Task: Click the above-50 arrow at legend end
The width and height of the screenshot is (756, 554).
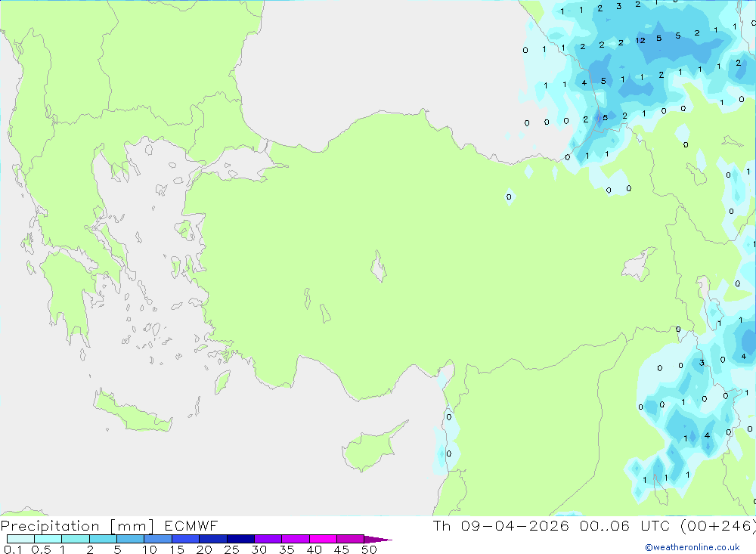Action: (378, 539)
